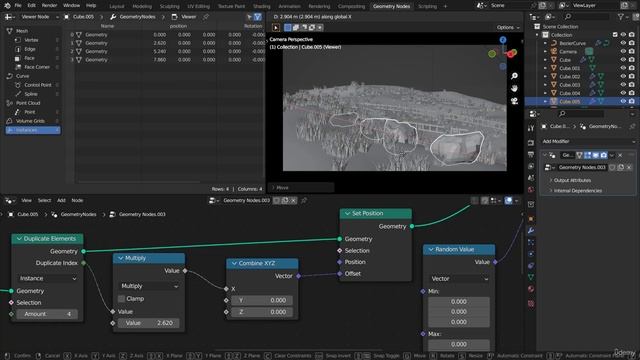Toggle visibility eye for Cube.005

[623, 101]
